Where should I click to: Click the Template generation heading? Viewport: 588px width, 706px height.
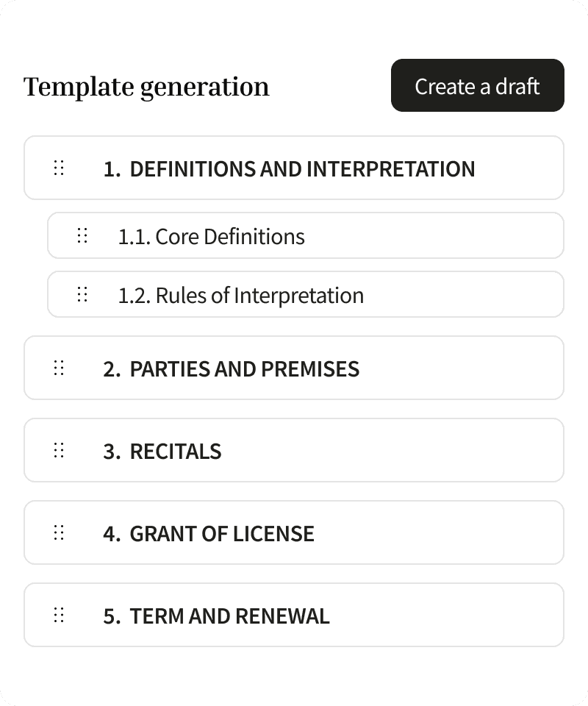tap(146, 86)
